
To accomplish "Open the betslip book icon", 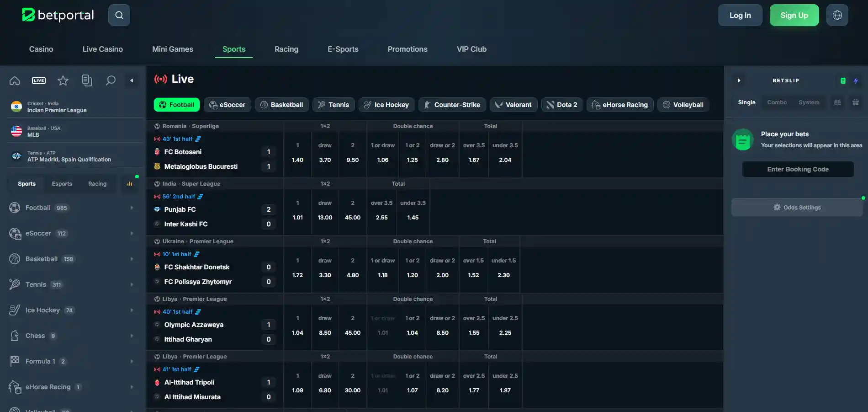I will (837, 102).
